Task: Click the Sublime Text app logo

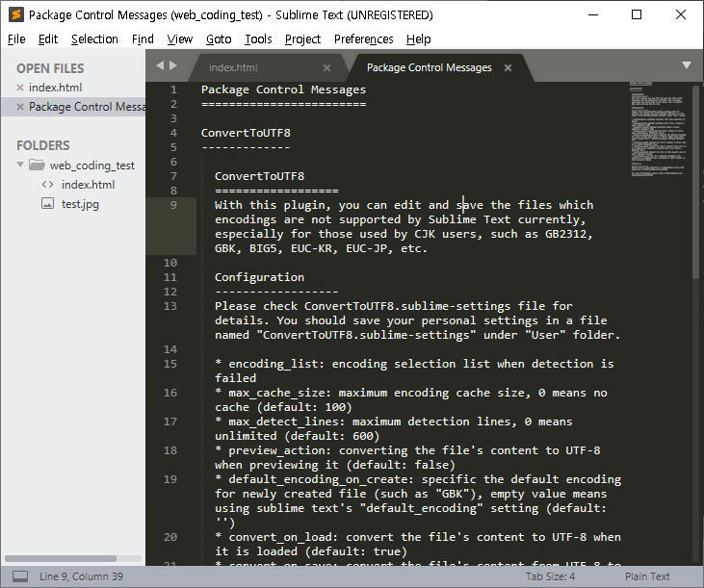Action: pyautogui.click(x=15, y=14)
